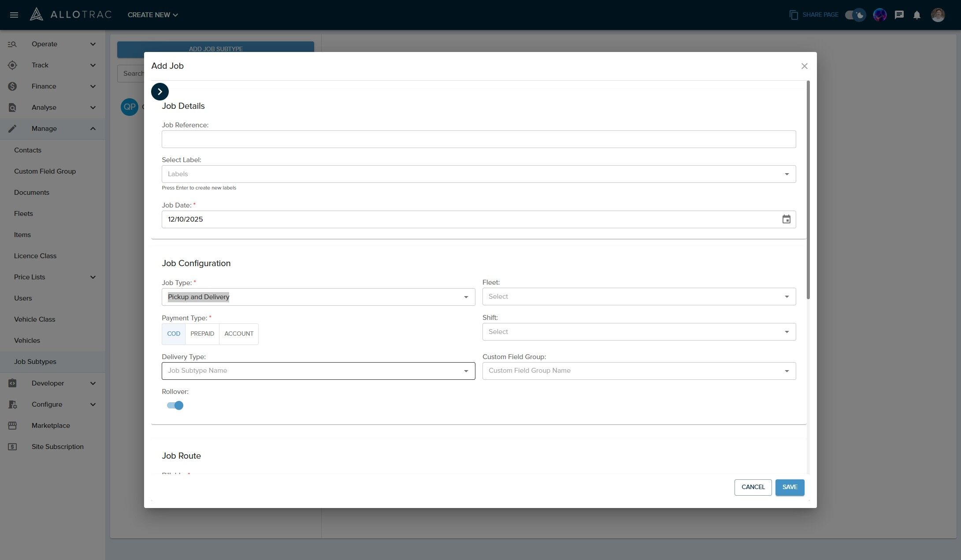This screenshot has height=560, width=961.
Task: Click the Job Reference input field
Action: click(478, 139)
